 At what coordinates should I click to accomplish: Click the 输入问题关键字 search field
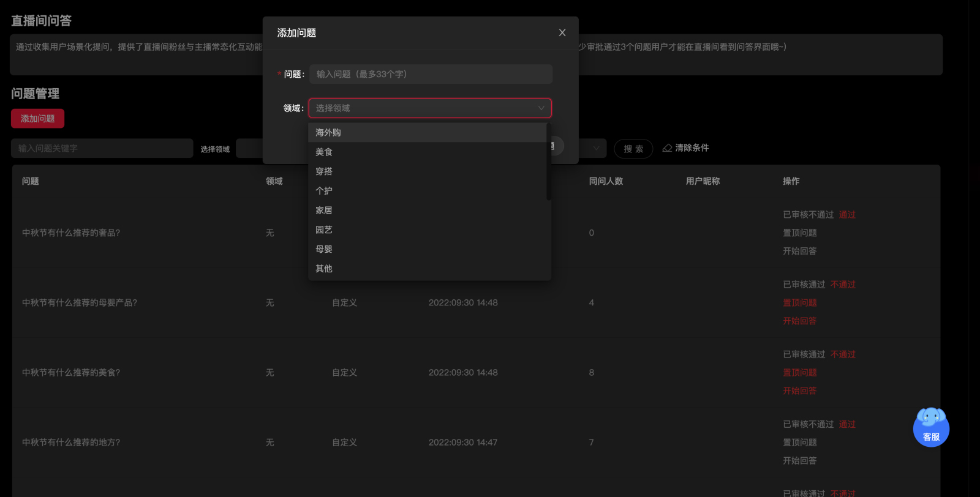coord(102,148)
